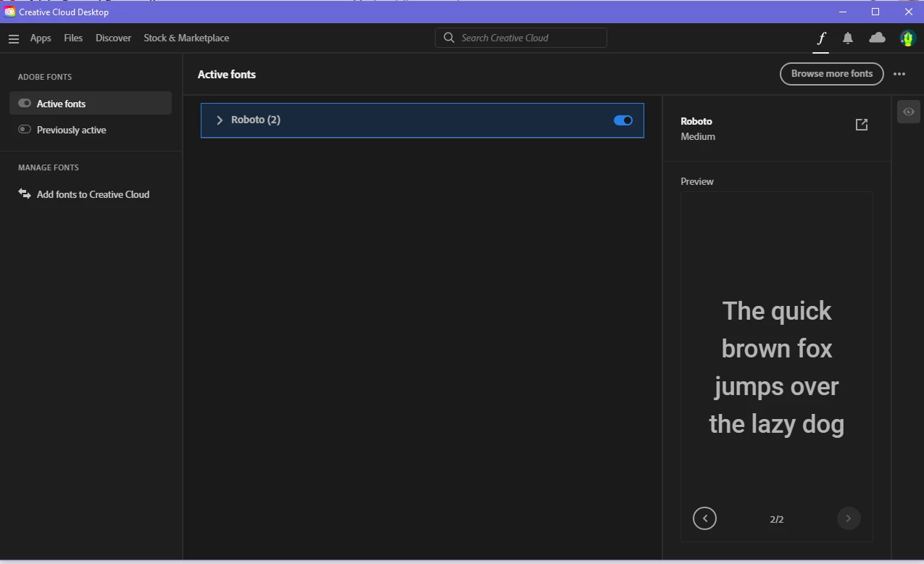Click the ADOBE FONTS section label
This screenshot has height=564, width=924.
tap(45, 77)
